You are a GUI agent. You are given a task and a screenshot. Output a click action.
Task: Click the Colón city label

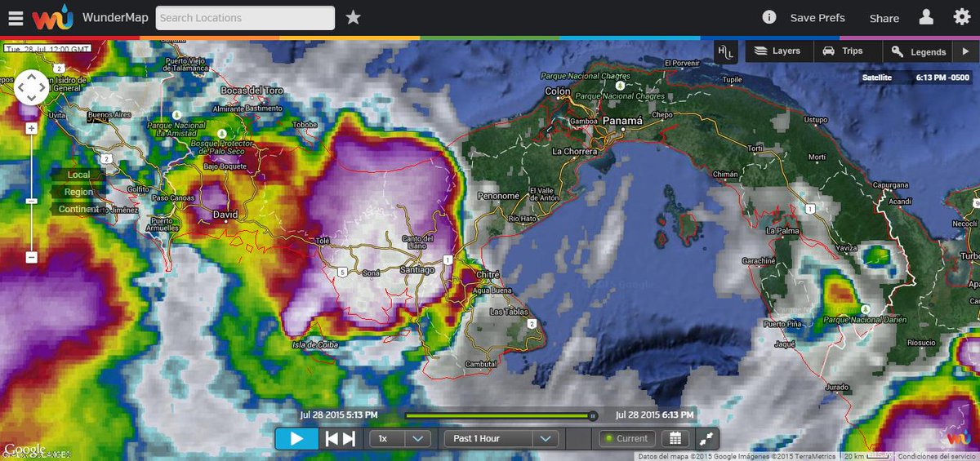(x=558, y=91)
